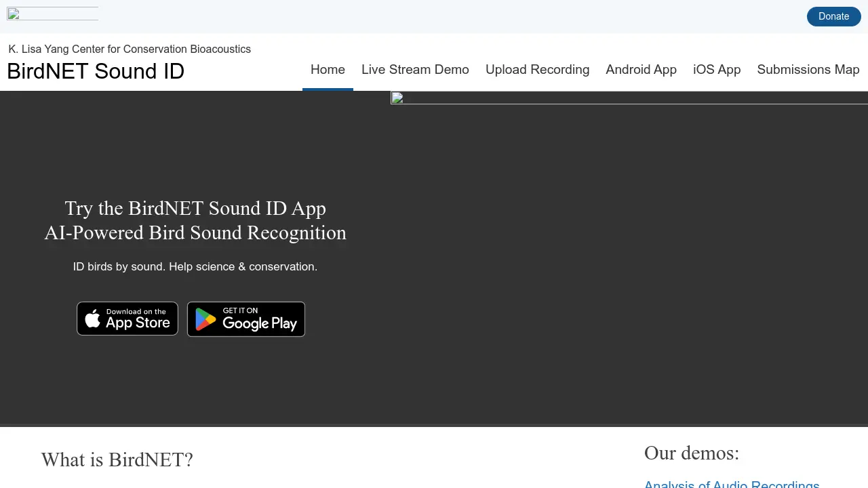Click the Get it on Google Play badge
Image resolution: width=868 pixels, height=488 pixels.
tap(246, 319)
